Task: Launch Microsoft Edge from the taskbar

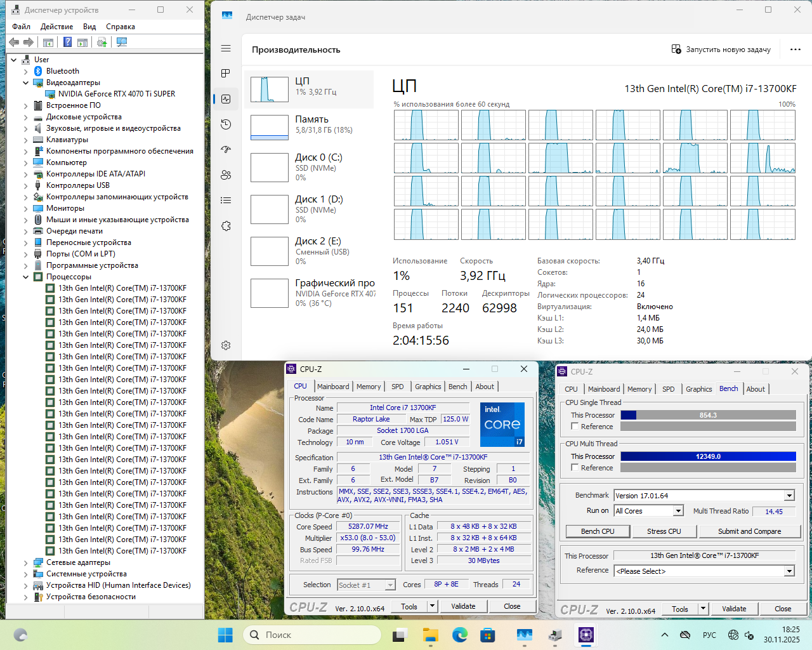Action: pyautogui.click(x=460, y=635)
